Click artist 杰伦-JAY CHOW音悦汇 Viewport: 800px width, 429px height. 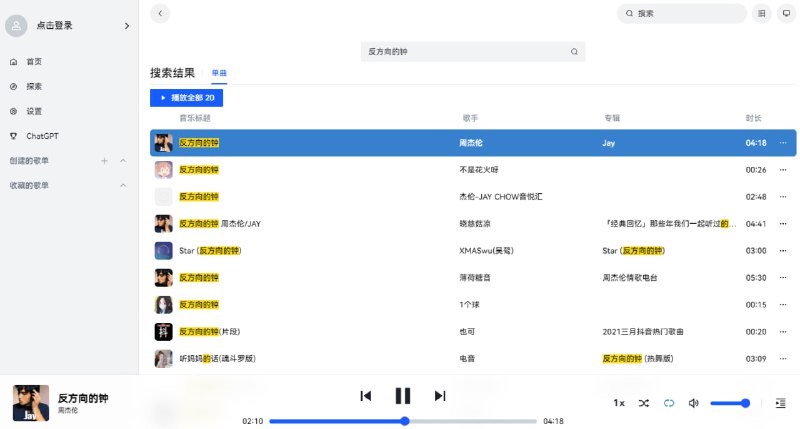point(501,197)
